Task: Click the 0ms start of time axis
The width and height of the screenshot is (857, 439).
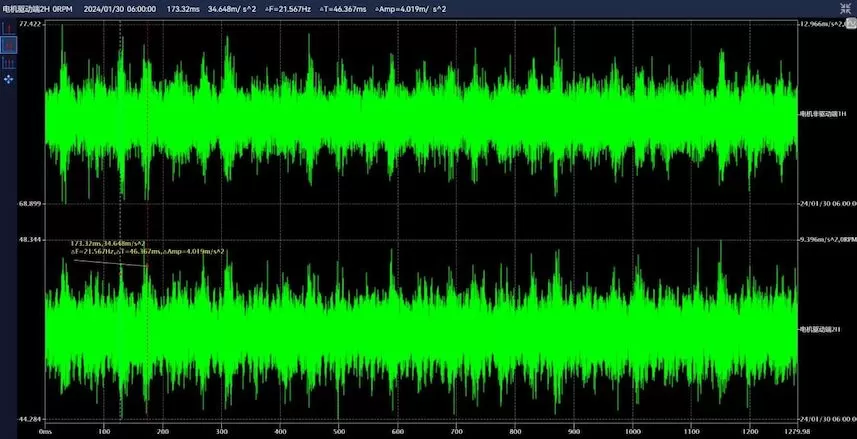Action: tap(46, 432)
